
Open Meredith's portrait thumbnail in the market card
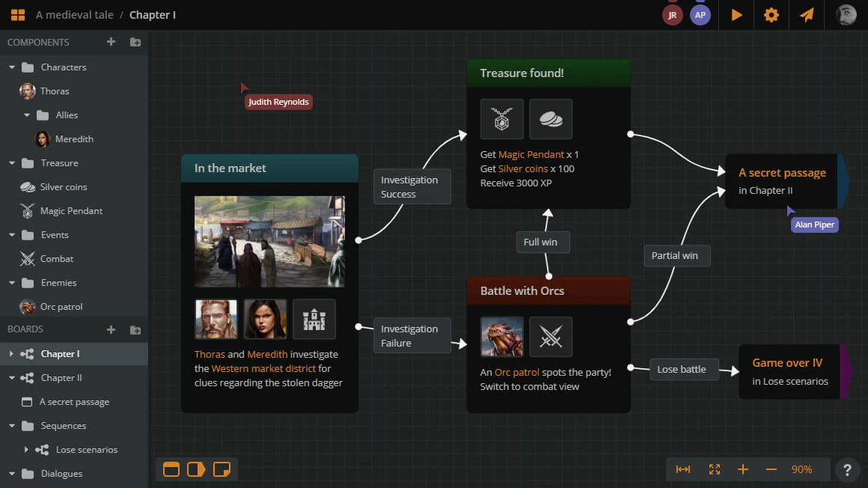(265, 319)
